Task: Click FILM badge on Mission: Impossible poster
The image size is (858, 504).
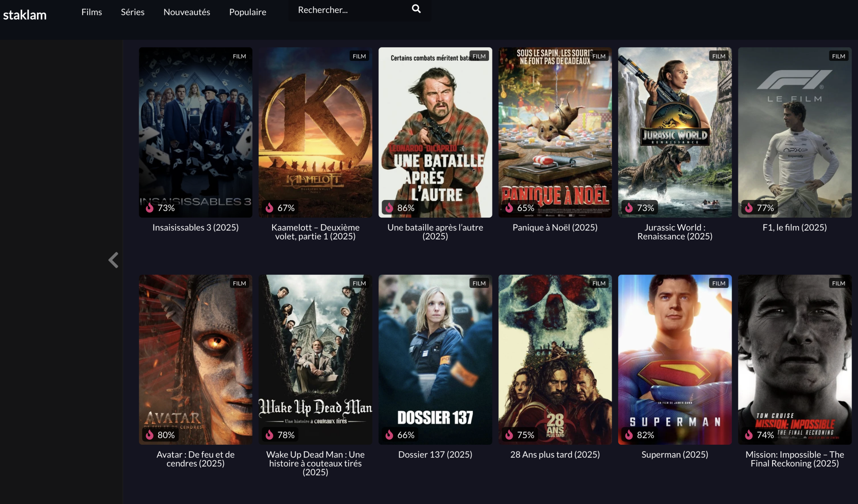Action: coord(838,283)
